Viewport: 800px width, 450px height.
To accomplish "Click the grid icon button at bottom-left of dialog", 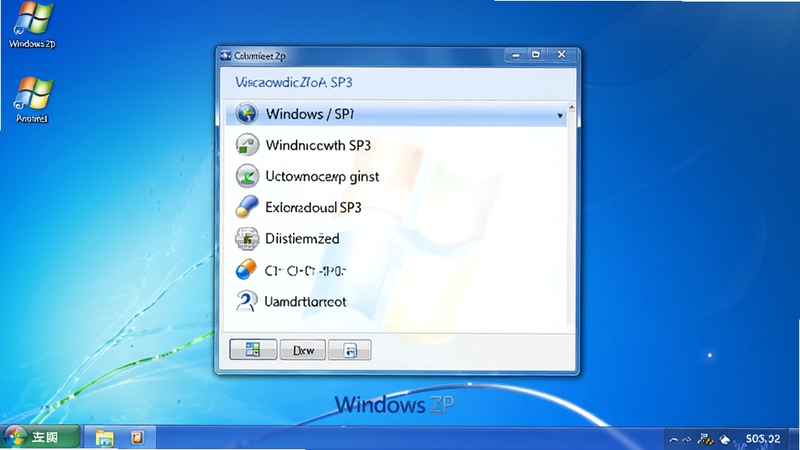I will (253, 349).
